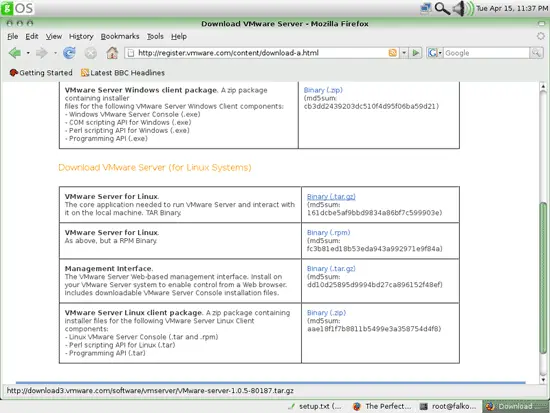This screenshot has width=550, height=413.
Task: Expand the Back history dropdown arrow
Action: click(x=28, y=53)
